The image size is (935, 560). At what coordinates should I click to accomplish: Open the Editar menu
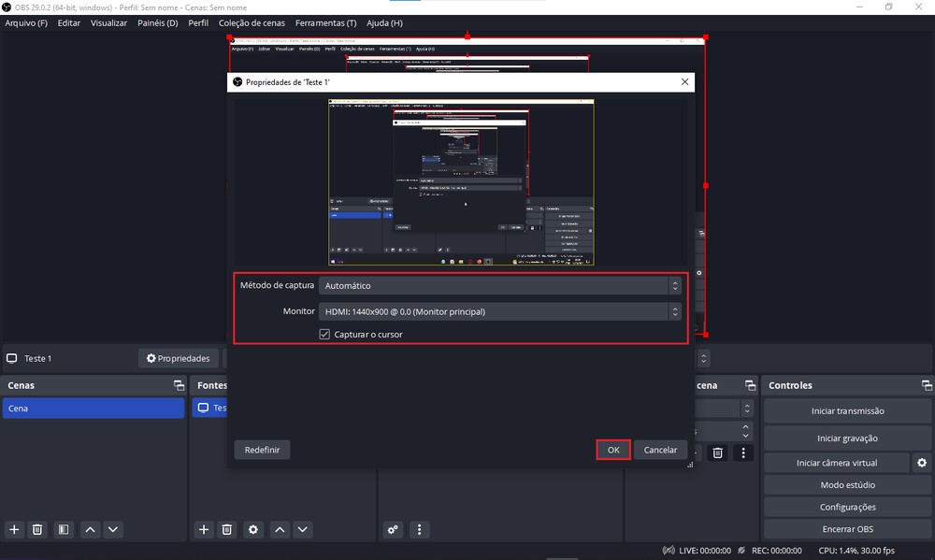point(68,22)
